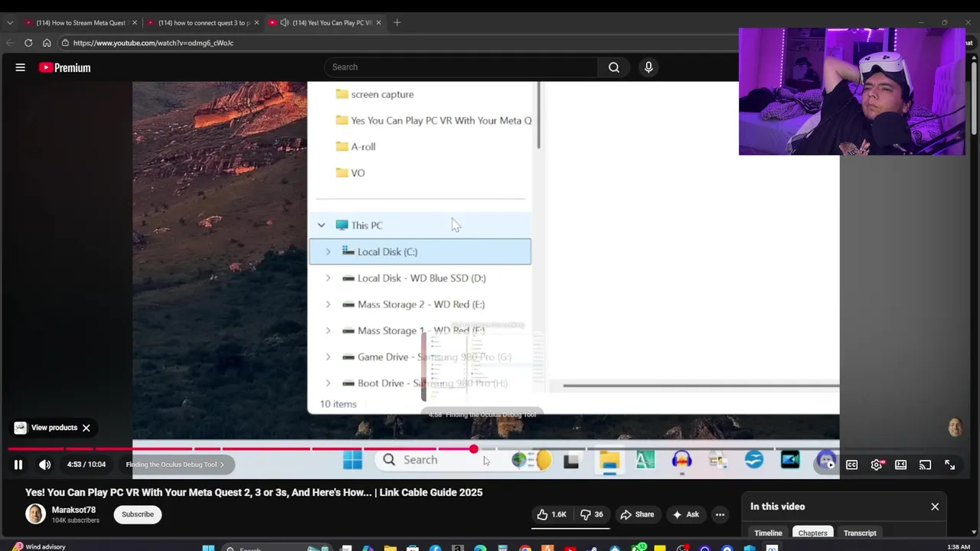Mute the video player volume
The width and height of the screenshot is (980, 551).
coord(45,465)
